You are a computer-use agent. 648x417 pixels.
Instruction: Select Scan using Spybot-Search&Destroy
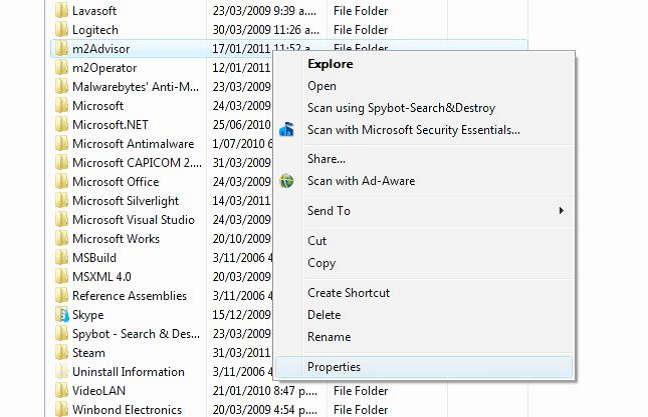pyautogui.click(x=401, y=108)
